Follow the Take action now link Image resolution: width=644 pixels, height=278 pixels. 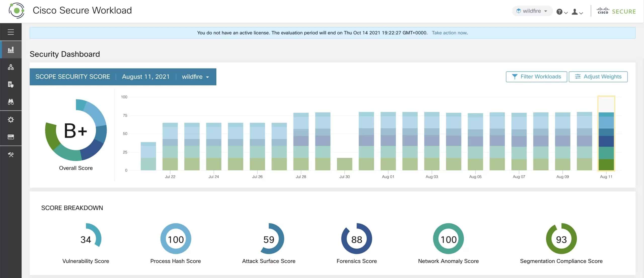point(449,33)
